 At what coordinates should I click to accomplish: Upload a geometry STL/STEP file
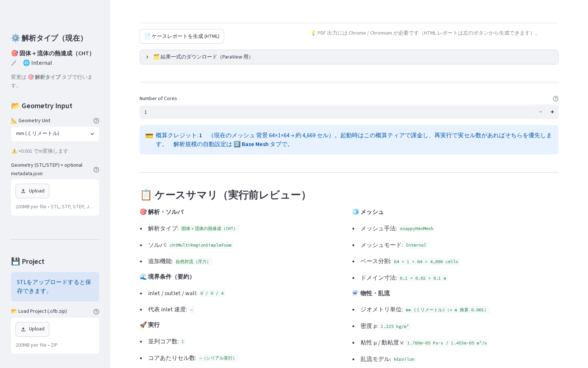(x=32, y=191)
